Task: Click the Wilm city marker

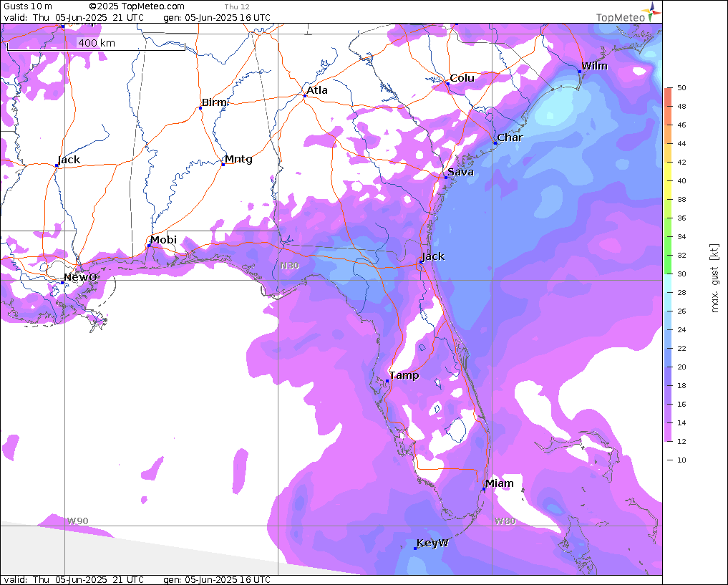Action: 579,72
